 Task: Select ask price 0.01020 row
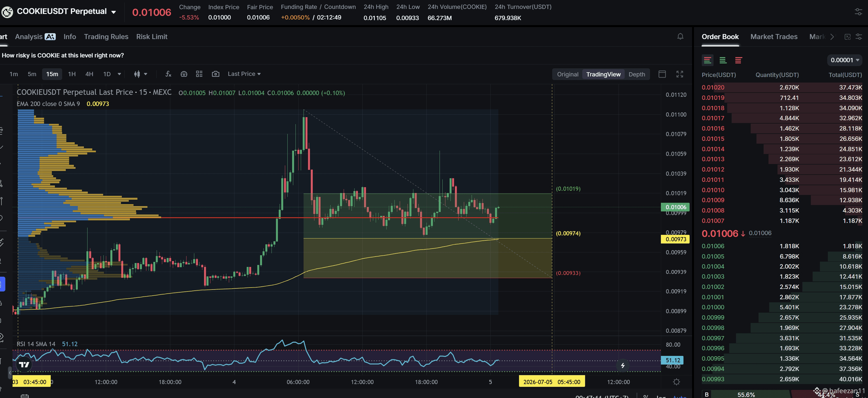pyautogui.click(x=782, y=87)
